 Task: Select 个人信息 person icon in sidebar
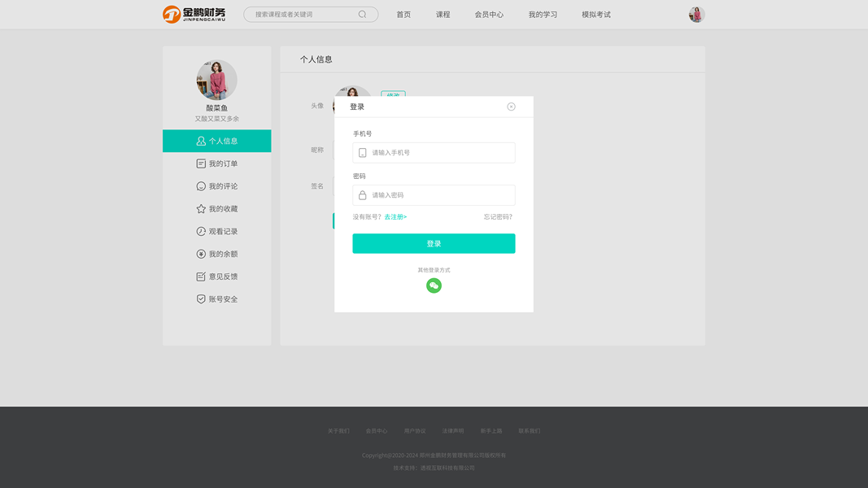click(201, 141)
